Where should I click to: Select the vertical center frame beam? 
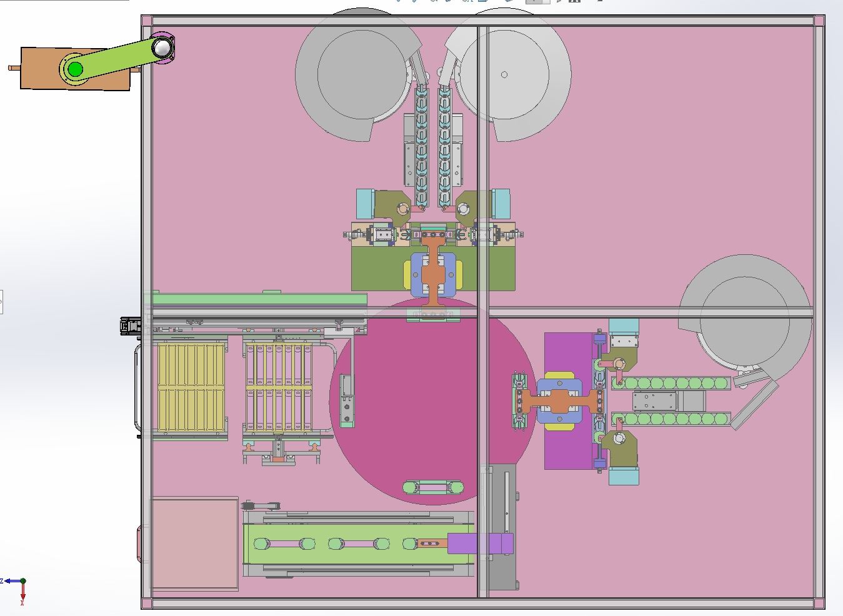click(x=483, y=311)
